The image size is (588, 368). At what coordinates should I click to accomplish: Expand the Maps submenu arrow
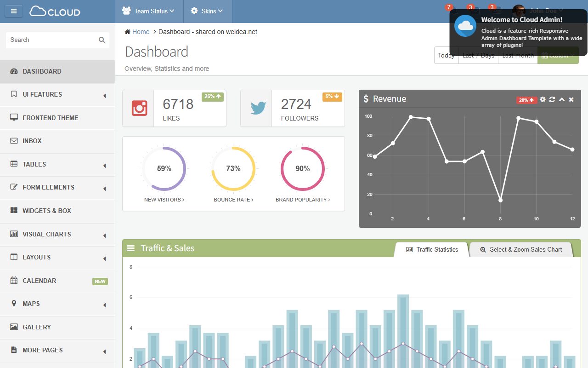click(105, 305)
